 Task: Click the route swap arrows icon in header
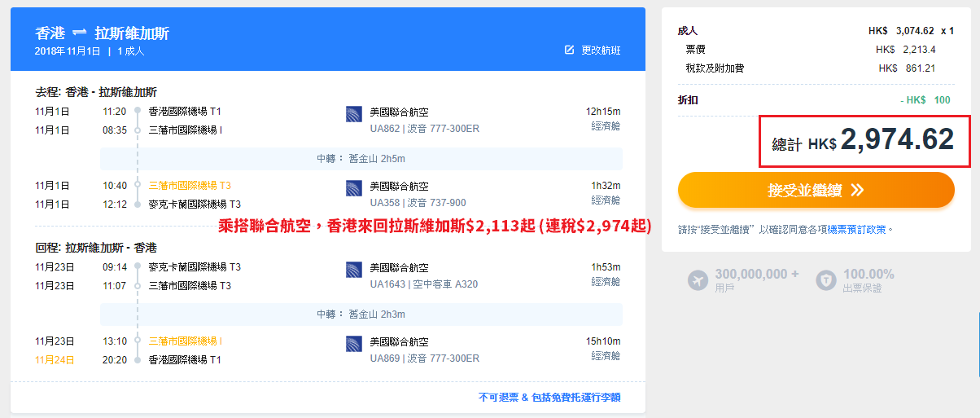click(x=80, y=33)
